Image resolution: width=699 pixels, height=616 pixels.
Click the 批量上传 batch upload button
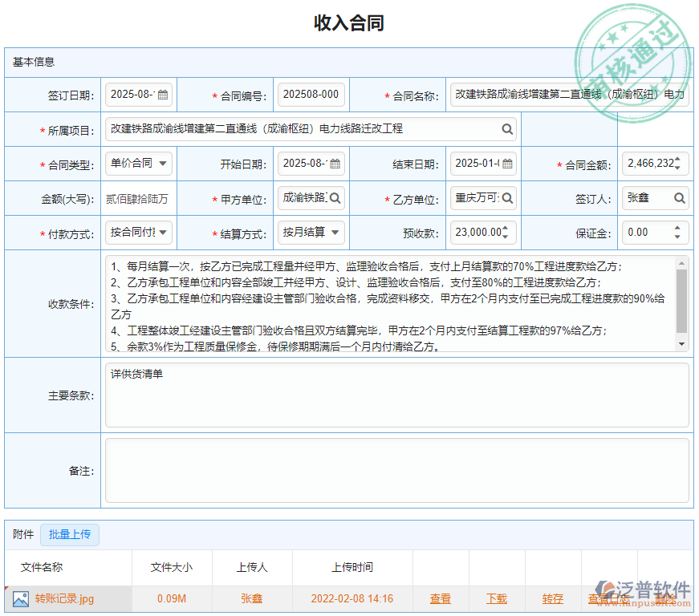[70, 534]
